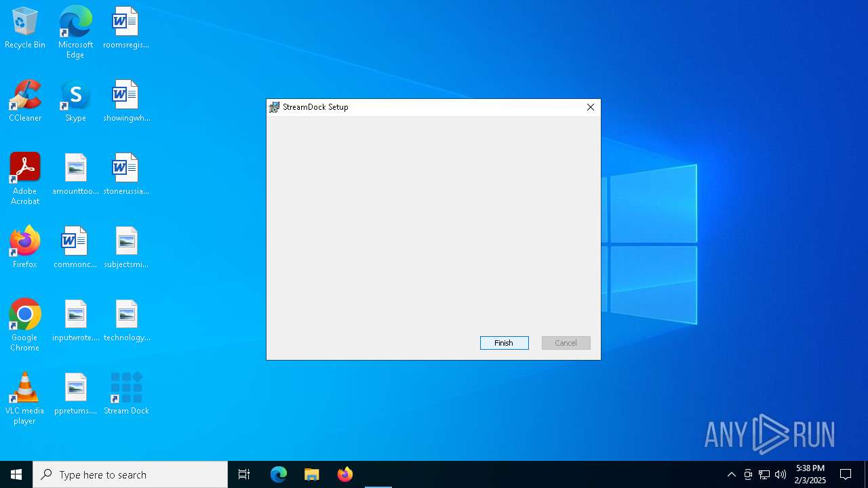
Task: Select the Firefox desktop shortcut
Action: click(x=25, y=247)
